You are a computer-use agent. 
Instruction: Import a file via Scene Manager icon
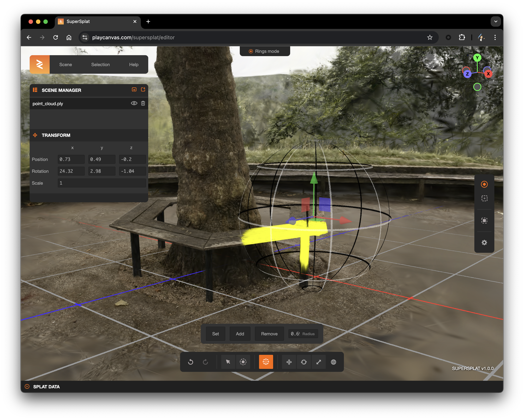click(x=134, y=90)
